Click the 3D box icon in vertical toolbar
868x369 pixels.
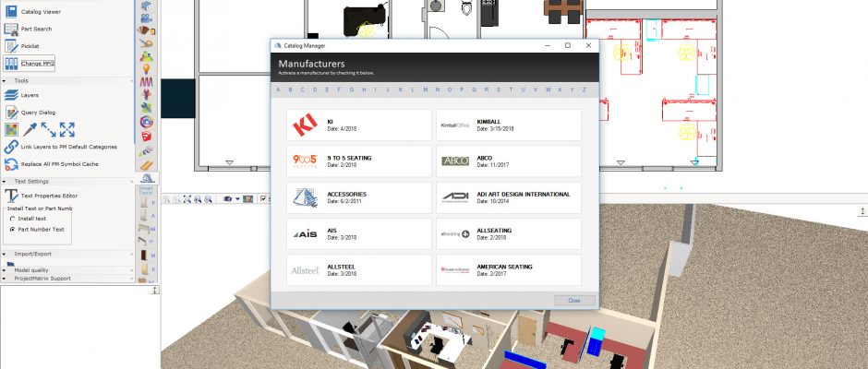146,6
